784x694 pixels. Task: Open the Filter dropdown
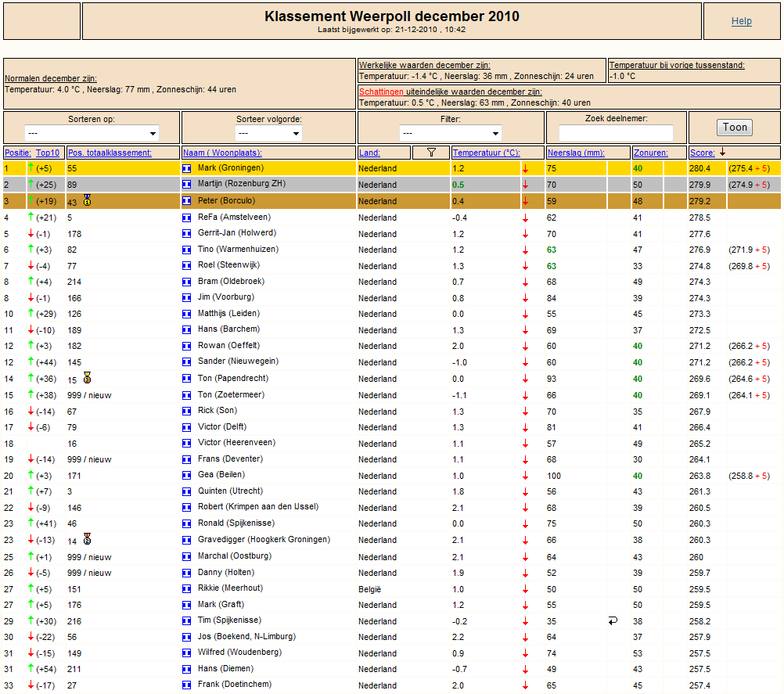pyautogui.click(x=450, y=132)
